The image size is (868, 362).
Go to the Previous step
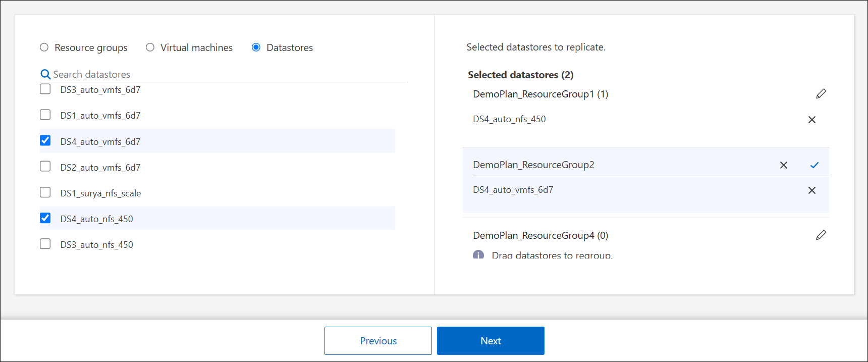click(x=378, y=341)
